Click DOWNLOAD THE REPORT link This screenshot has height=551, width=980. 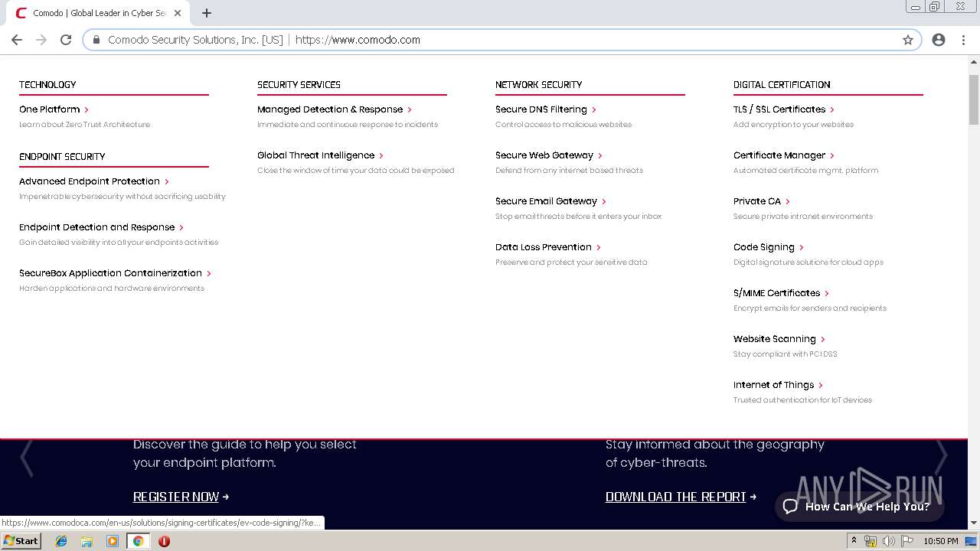(676, 497)
